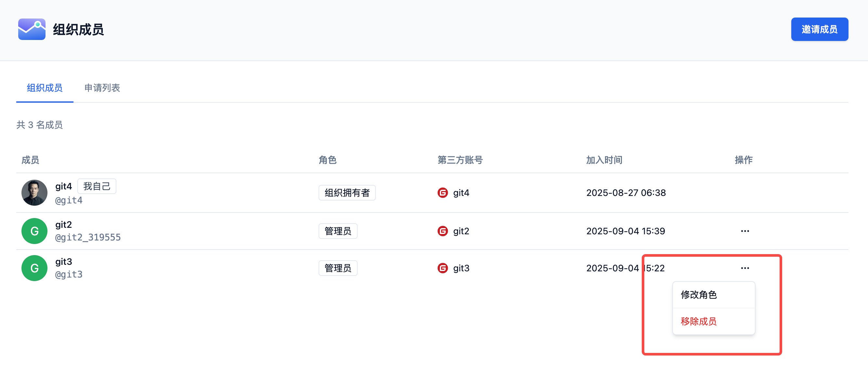Click the Gitee icon beside git4 account
Screen dimensions: 868x375
(442, 193)
